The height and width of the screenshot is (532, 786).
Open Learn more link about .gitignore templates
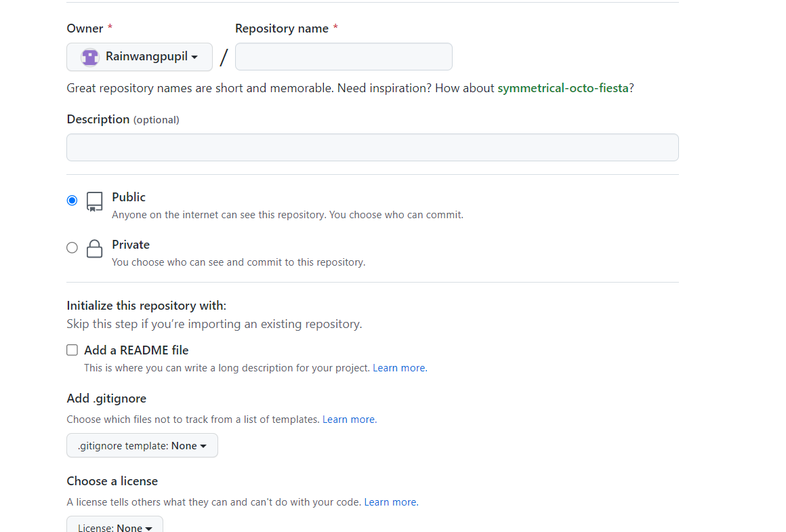click(x=350, y=420)
